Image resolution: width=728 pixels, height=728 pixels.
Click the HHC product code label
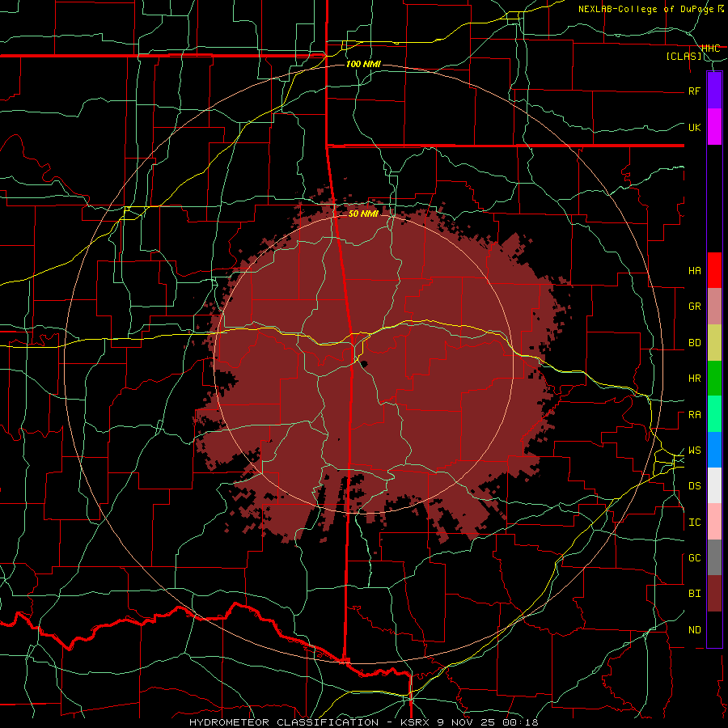click(x=711, y=49)
